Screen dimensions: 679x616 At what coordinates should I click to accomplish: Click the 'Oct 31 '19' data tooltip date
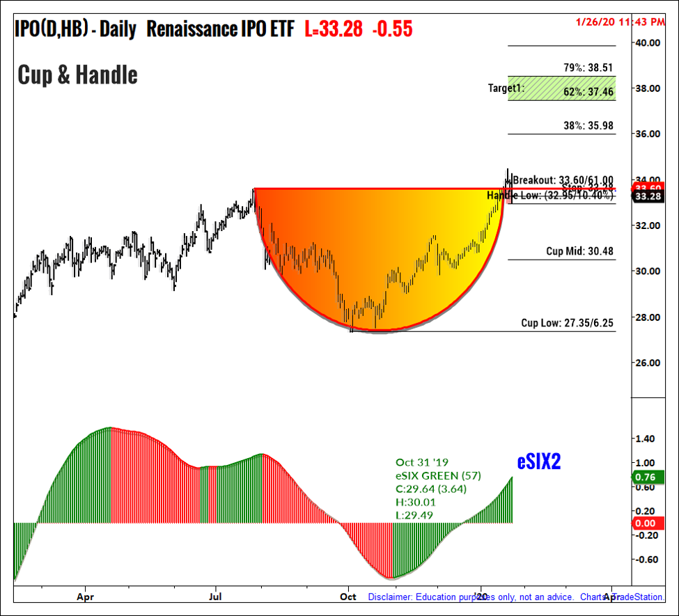point(422,462)
